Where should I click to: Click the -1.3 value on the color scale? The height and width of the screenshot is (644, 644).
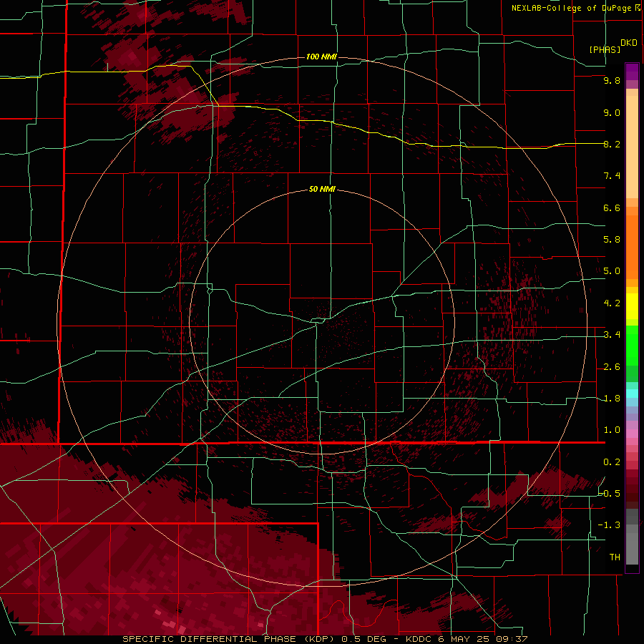point(609,525)
